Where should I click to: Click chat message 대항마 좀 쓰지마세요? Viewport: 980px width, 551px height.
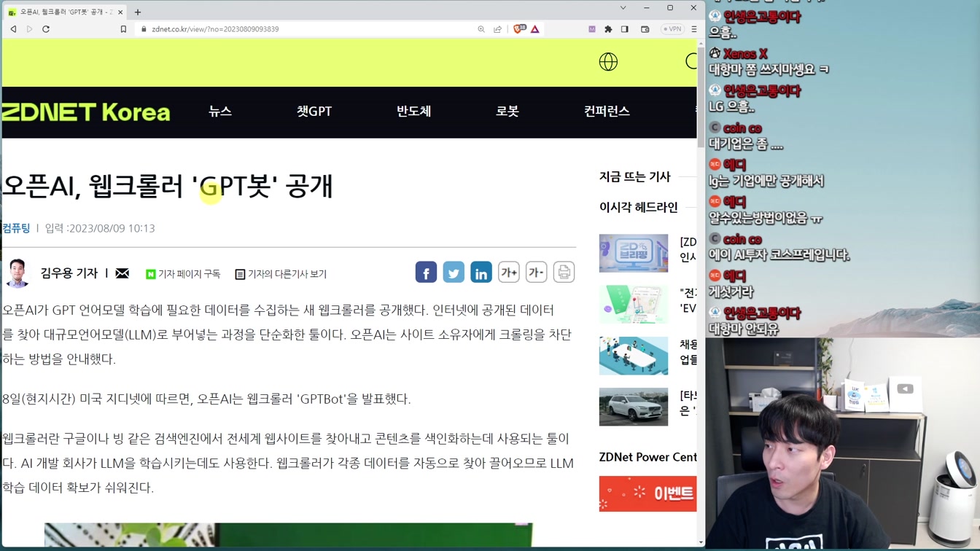769,70
